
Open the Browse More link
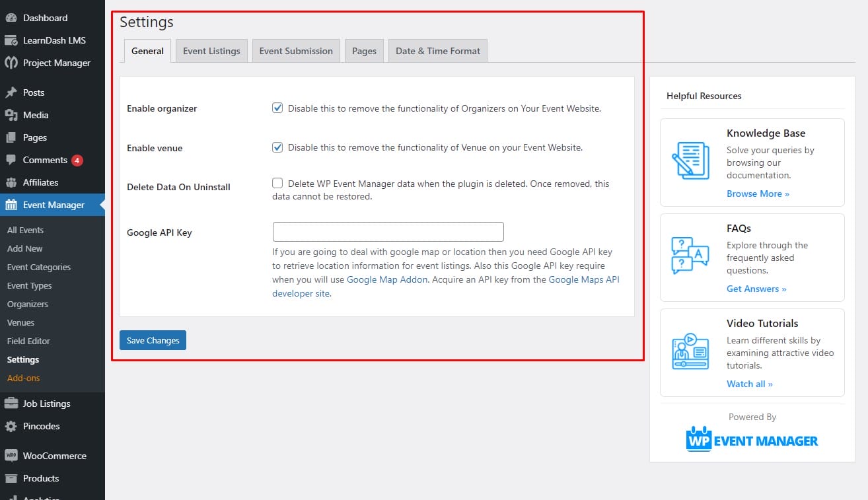758,194
